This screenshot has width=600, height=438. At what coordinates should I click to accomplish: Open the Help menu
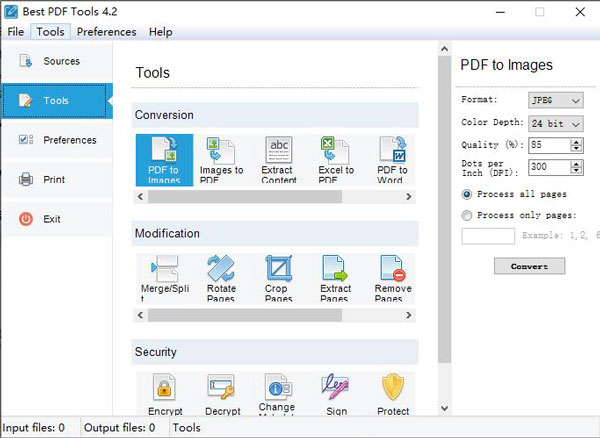[x=160, y=32]
